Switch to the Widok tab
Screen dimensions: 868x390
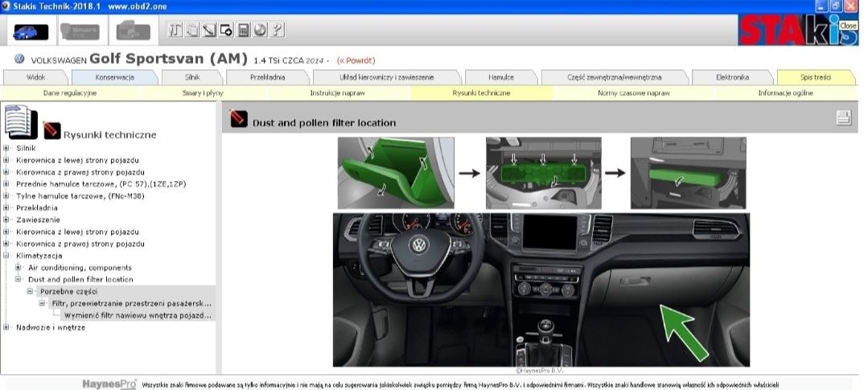click(36, 77)
